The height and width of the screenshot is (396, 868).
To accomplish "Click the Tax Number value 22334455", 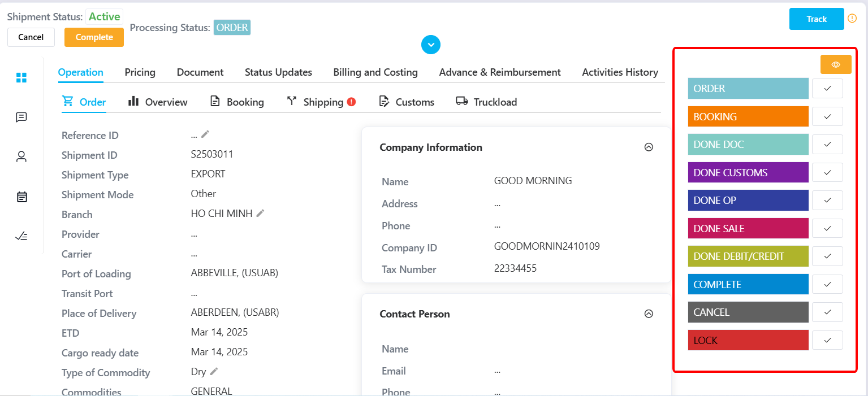I will [515, 268].
